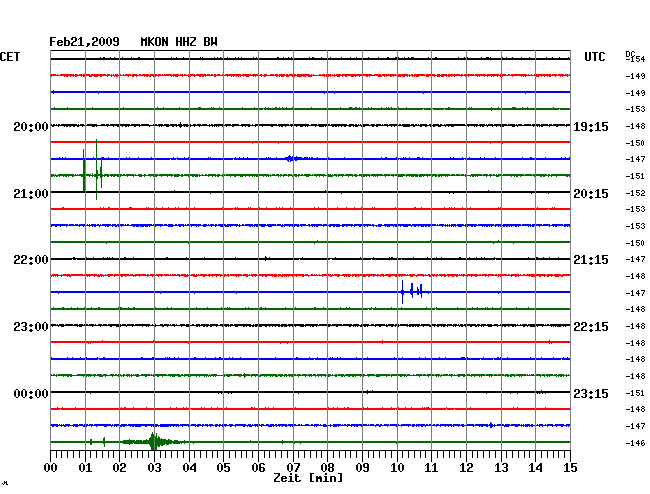Click the UTC time label "21:15"
Screen dimensions: 650x494
591,260
